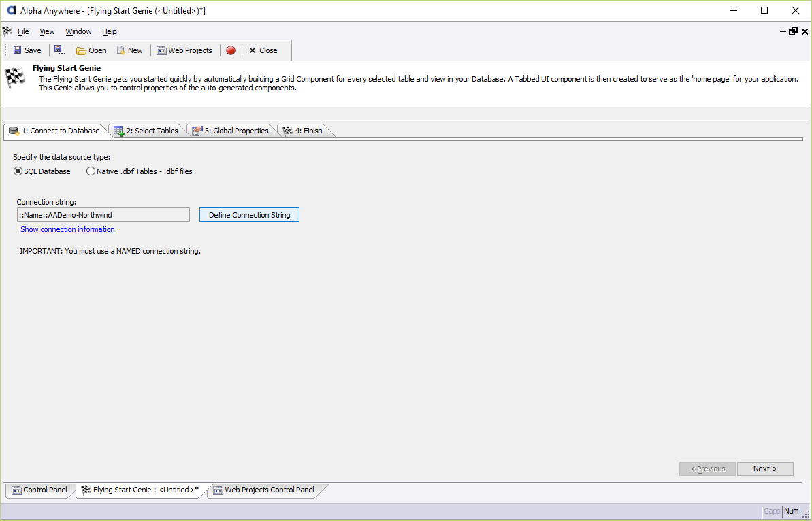Image resolution: width=812 pixels, height=521 pixels.
Task: Open the Help menu
Action: pos(110,31)
